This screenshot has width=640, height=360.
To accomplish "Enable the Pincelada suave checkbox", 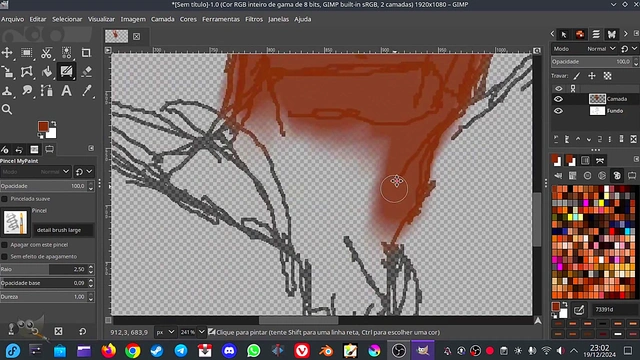I will pos(4,199).
